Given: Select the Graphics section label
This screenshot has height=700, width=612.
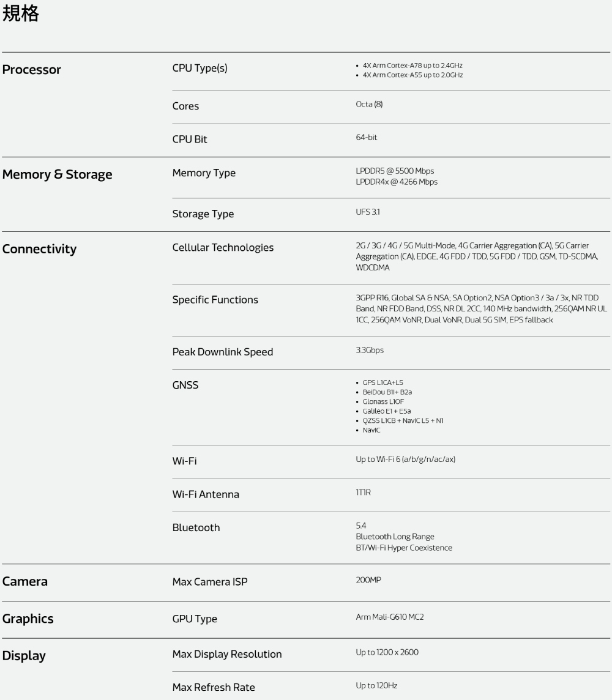Looking at the screenshot, I should 28,619.
